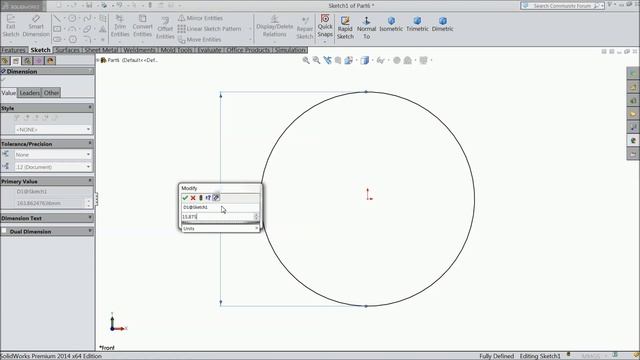Viewport: 640px width, 360px height.
Task: Click Zoom to Area magnifier icon
Action: pyautogui.click(x=316, y=60)
